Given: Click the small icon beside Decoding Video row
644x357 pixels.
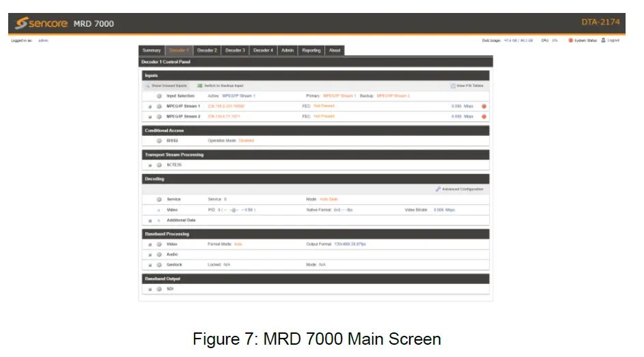Looking at the screenshot, I should (x=159, y=210).
